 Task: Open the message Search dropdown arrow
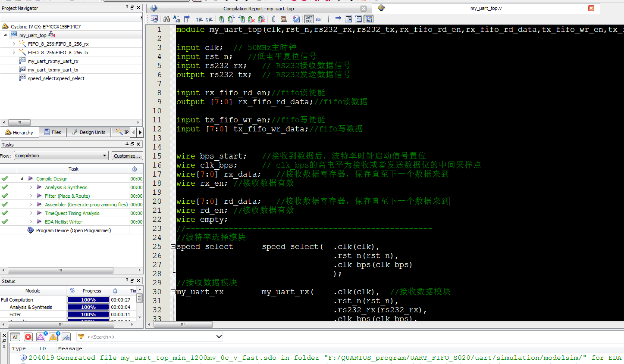[x=219, y=336]
